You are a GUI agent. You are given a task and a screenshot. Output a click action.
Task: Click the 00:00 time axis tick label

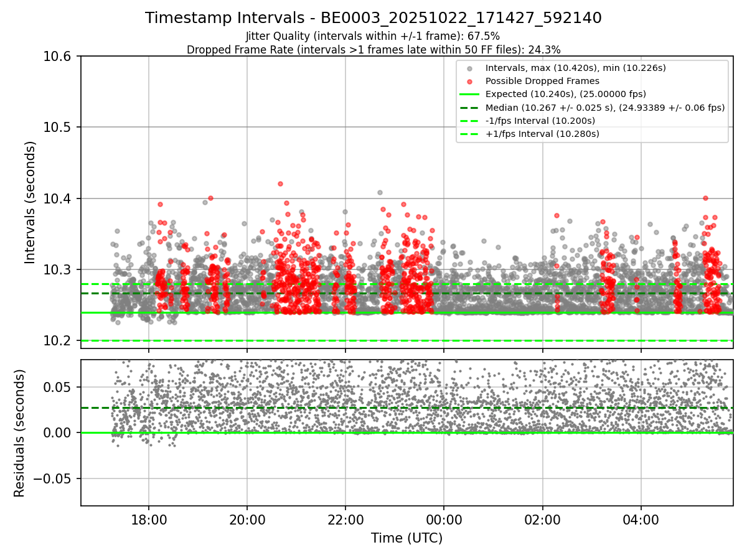[x=444, y=520]
